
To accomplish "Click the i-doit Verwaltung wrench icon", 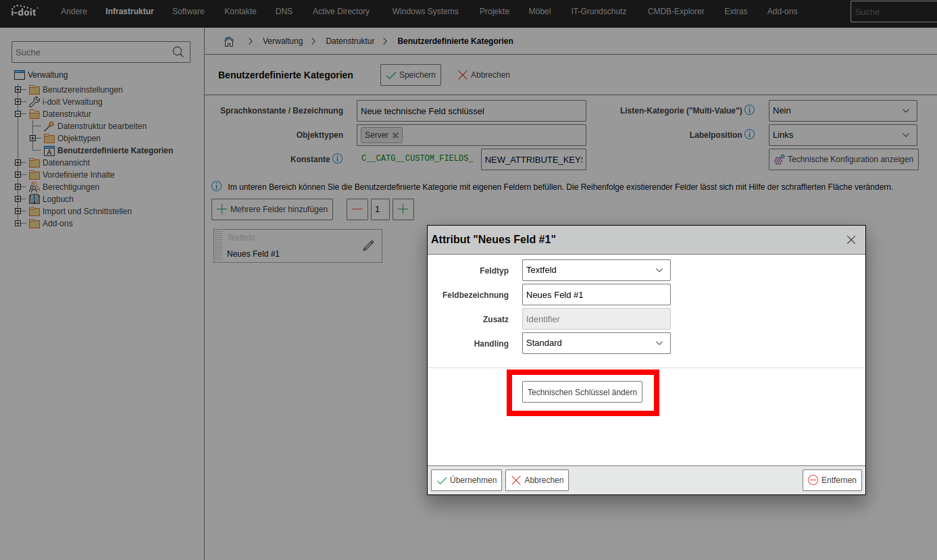I will (x=34, y=102).
